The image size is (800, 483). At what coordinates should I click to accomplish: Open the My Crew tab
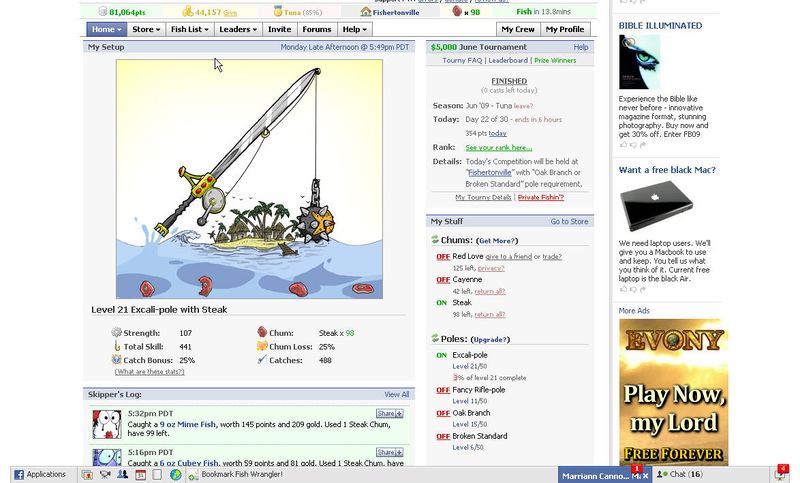point(518,29)
